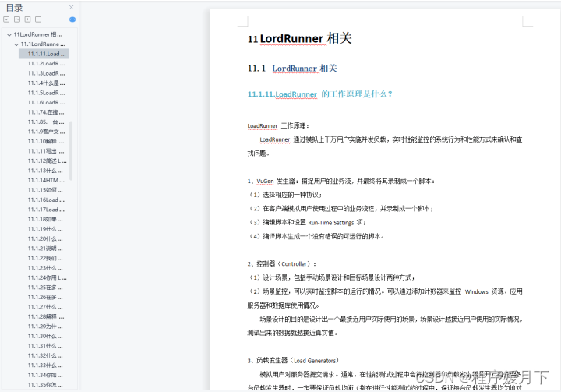Select outline entry 11.1.12简述 L
Image resolution: width=561 pixels, height=392 pixels.
click(48, 161)
